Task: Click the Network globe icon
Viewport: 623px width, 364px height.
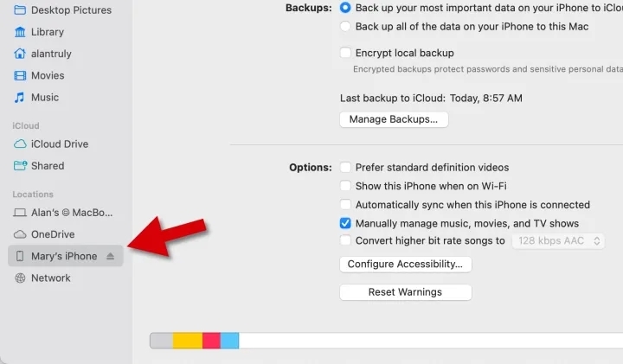Action: tap(20, 278)
